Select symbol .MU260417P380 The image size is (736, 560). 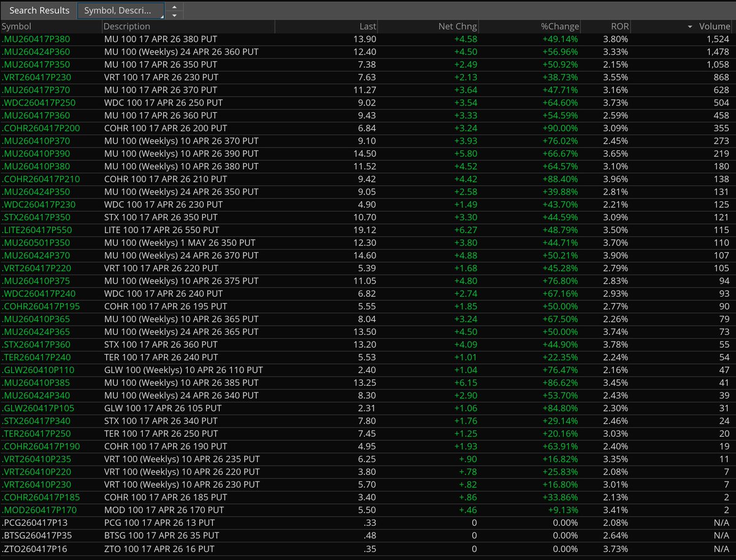(x=36, y=39)
